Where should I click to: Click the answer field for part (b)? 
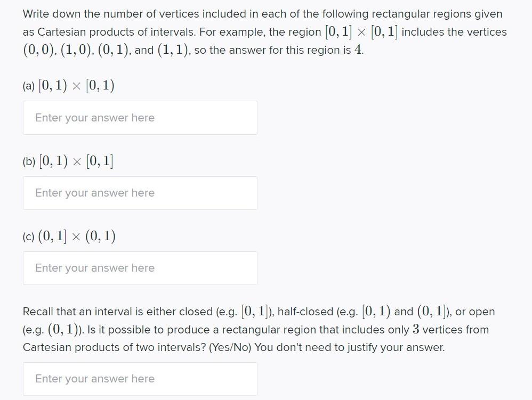(x=140, y=192)
